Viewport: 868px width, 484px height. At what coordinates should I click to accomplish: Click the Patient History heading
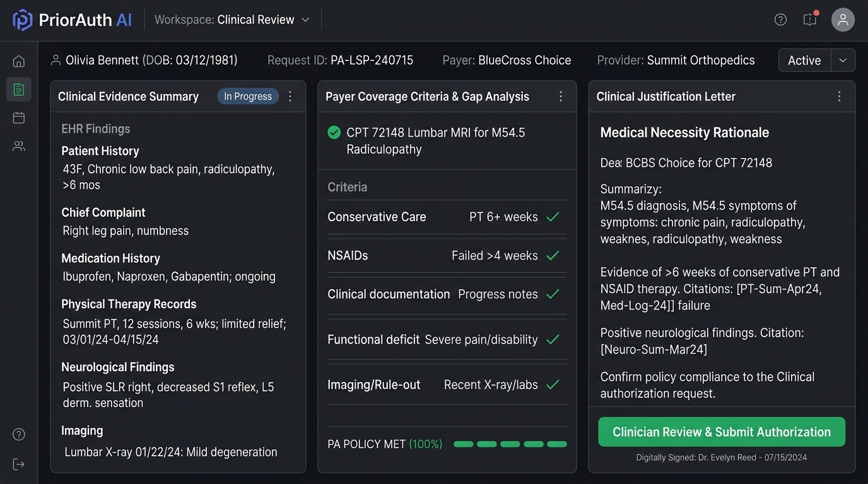pyautogui.click(x=100, y=151)
